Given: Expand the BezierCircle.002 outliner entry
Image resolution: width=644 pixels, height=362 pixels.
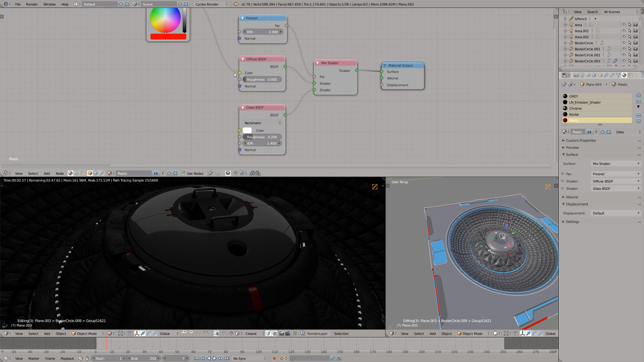Looking at the screenshot, I should click(x=565, y=55).
